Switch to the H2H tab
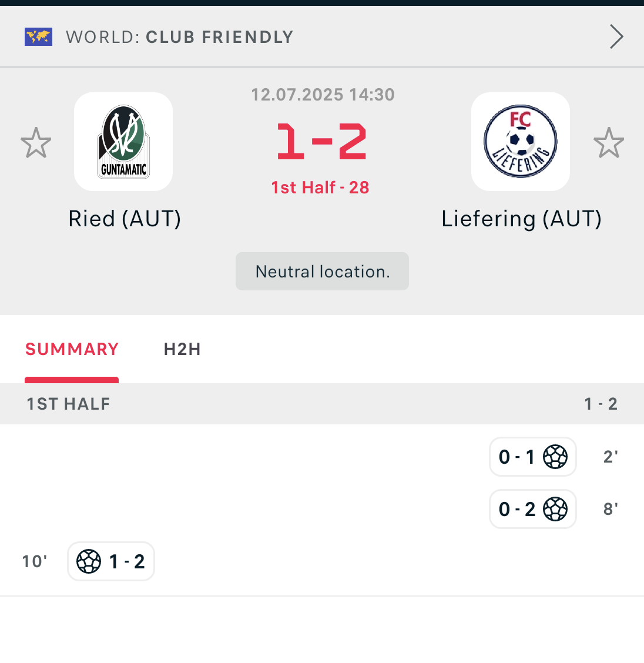 [x=182, y=349]
